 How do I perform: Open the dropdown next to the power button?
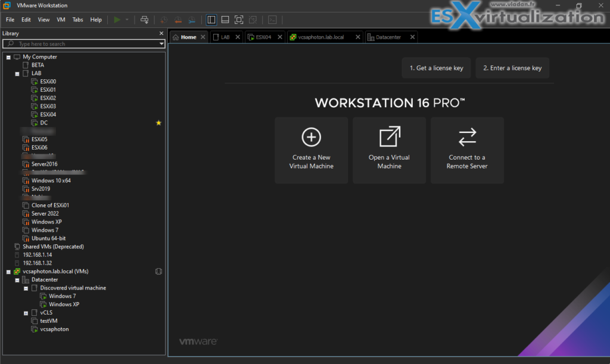pos(127,20)
